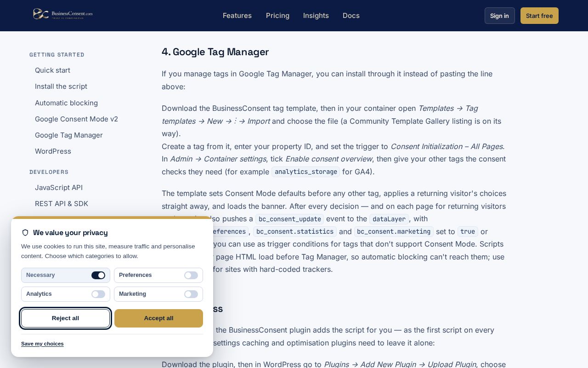Click the dataLayer code snippet
Screen dimensions: 588x368
tap(389, 219)
